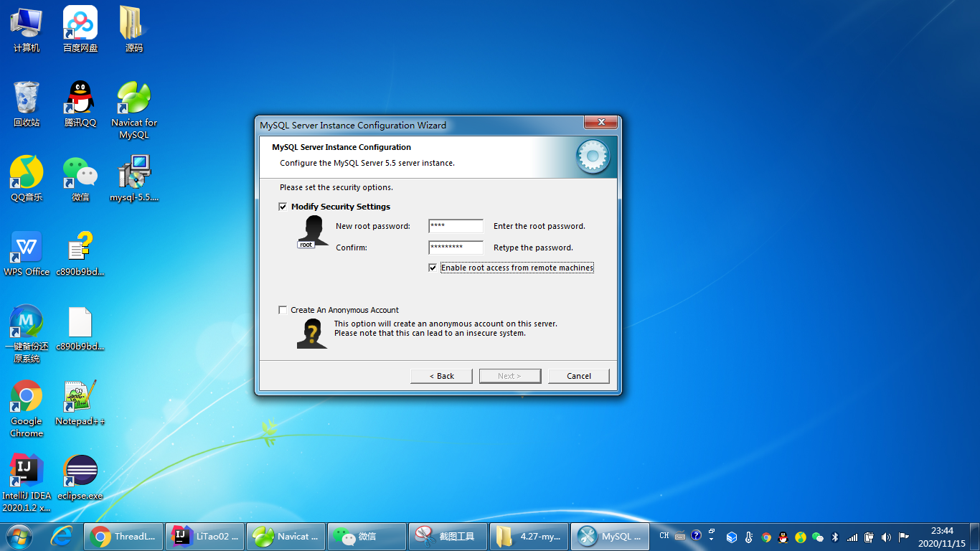
Task: Launch WPS Office from desktop
Action: (27, 253)
